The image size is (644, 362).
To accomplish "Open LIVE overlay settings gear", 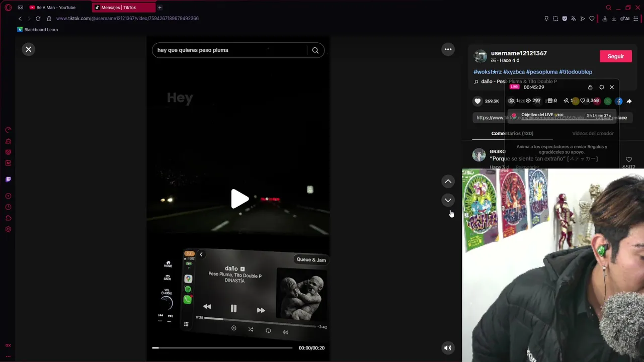I will [601, 87].
